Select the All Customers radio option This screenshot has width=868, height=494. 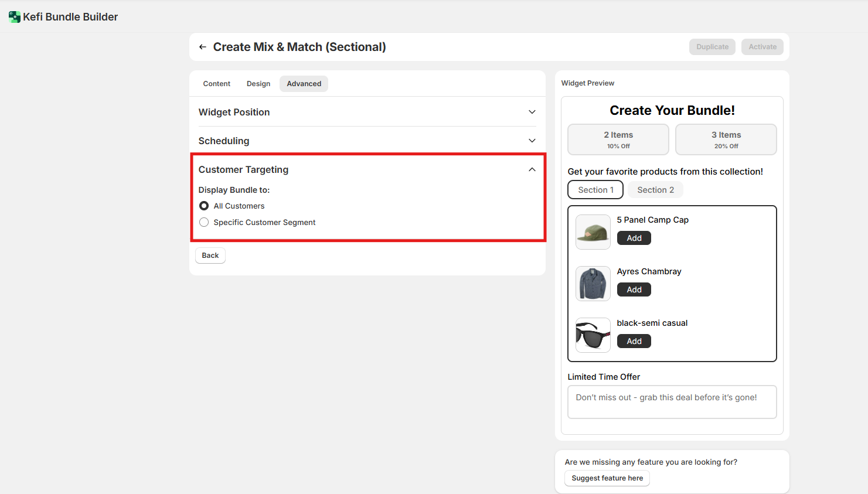[204, 206]
